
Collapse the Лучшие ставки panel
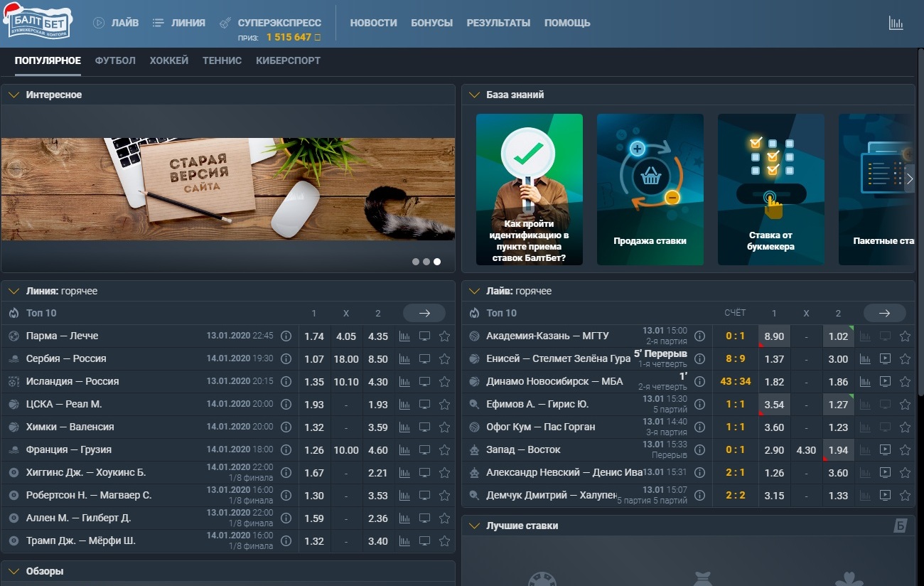pos(475,526)
